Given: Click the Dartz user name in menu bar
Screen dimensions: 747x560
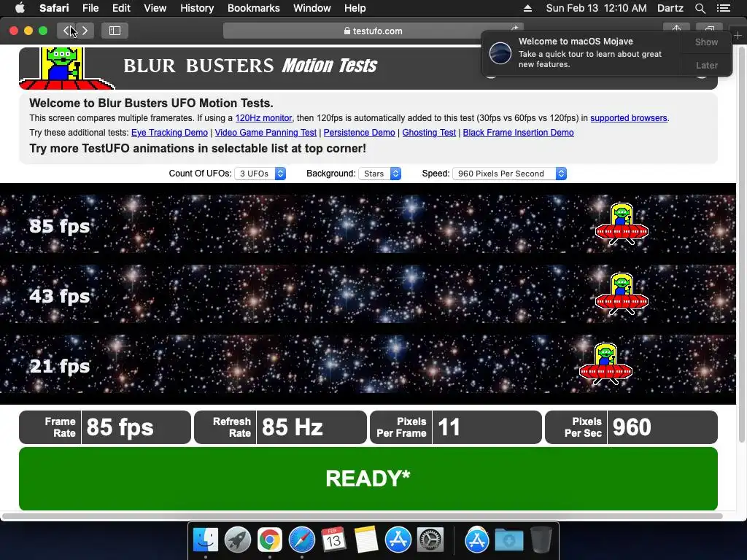Looking at the screenshot, I should point(670,8).
